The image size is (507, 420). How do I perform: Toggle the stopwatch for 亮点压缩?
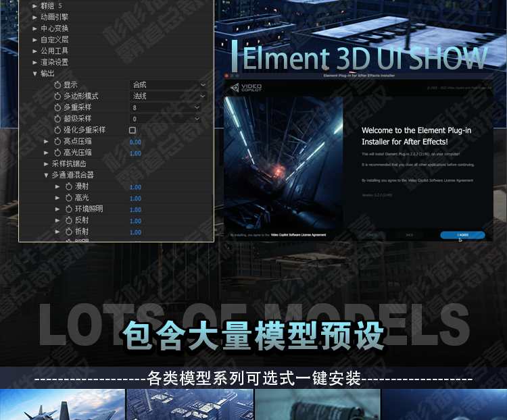57,142
